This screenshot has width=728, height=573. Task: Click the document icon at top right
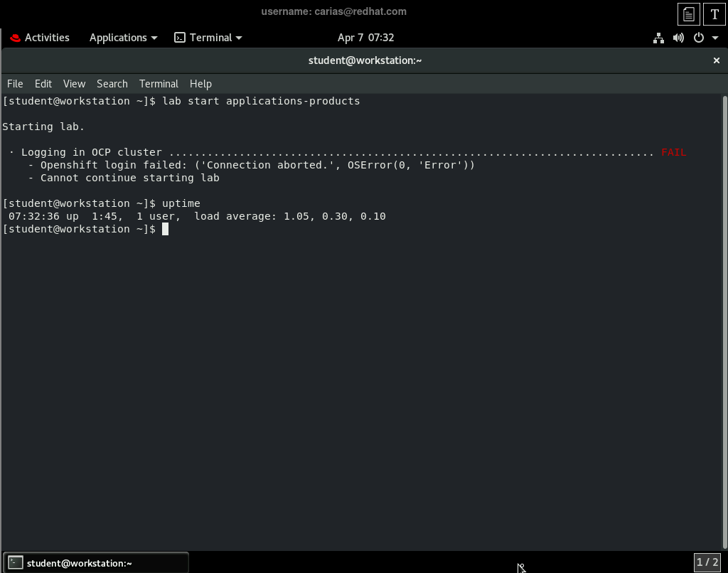[x=688, y=14]
